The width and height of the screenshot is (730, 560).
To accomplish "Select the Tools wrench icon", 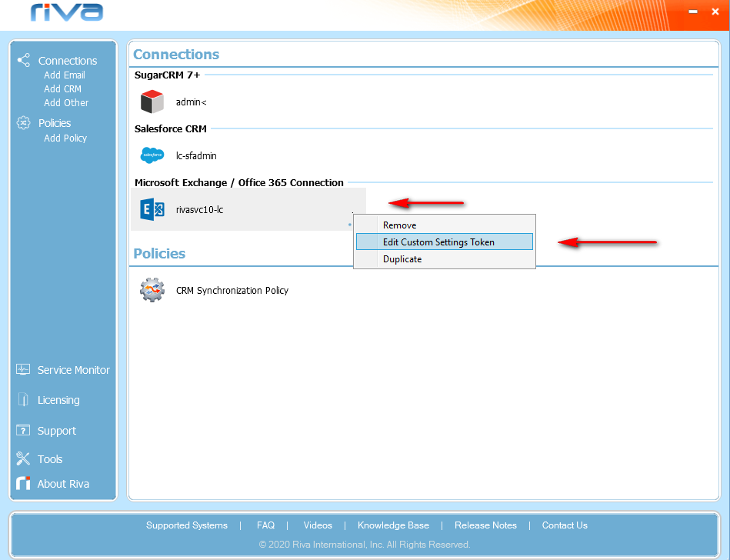I will pyautogui.click(x=22, y=458).
